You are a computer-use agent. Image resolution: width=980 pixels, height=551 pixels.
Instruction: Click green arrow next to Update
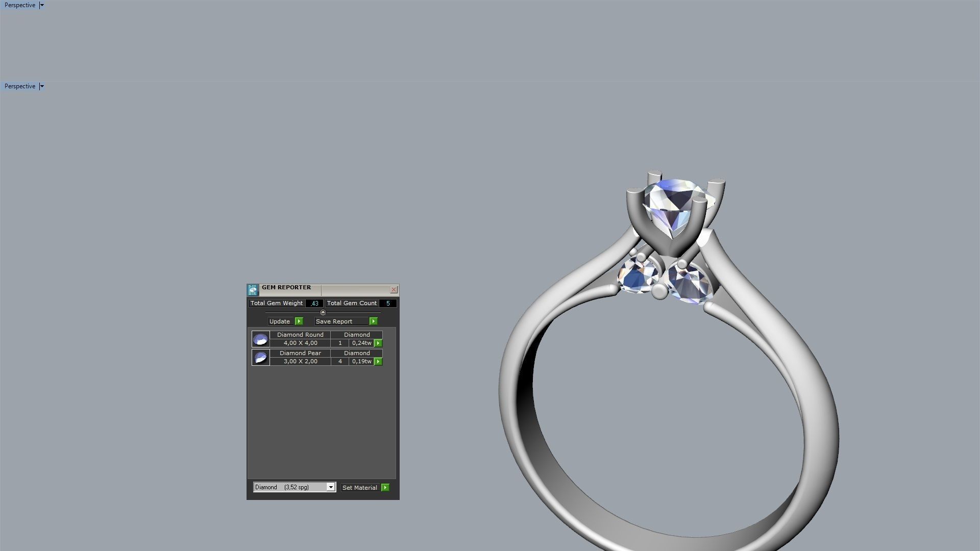coord(299,321)
